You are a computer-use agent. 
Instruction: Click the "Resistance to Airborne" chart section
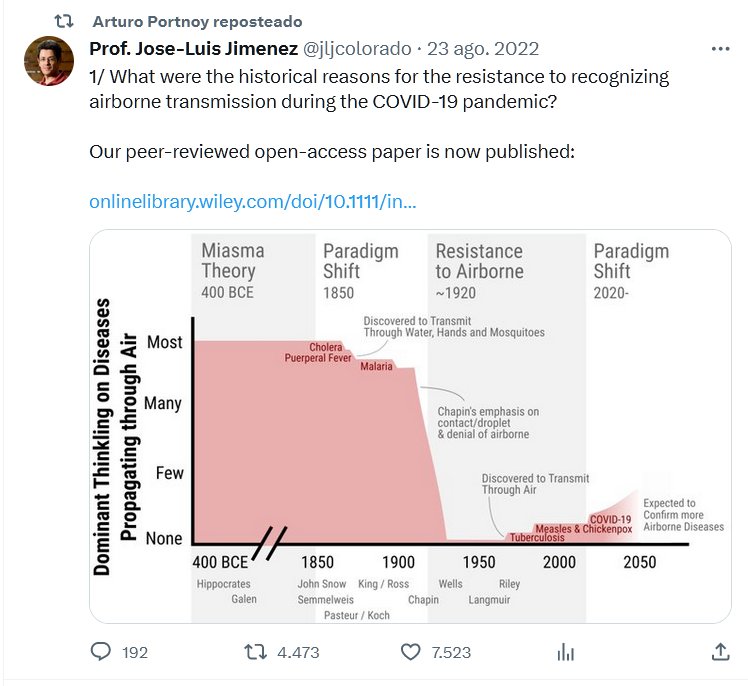(x=479, y=261)
